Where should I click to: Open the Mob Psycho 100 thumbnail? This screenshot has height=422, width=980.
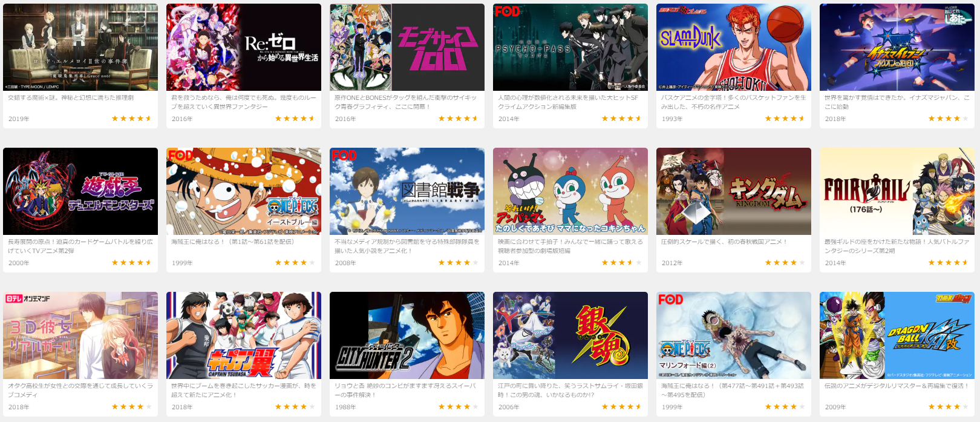point(407,47)
